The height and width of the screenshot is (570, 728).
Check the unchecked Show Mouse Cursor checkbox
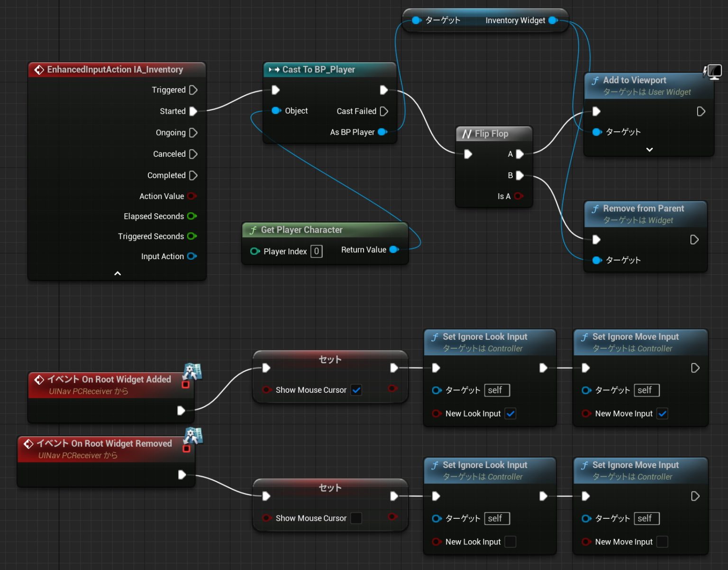(x=356, y=518)
